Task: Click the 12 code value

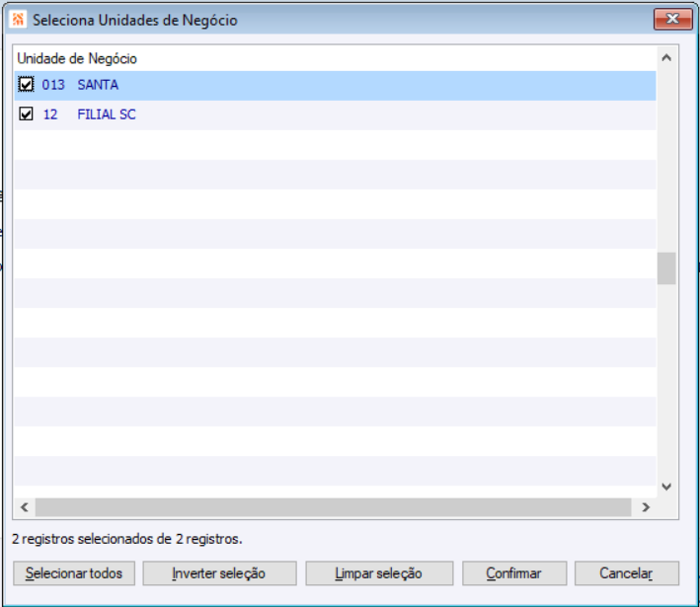Action: 50,114
